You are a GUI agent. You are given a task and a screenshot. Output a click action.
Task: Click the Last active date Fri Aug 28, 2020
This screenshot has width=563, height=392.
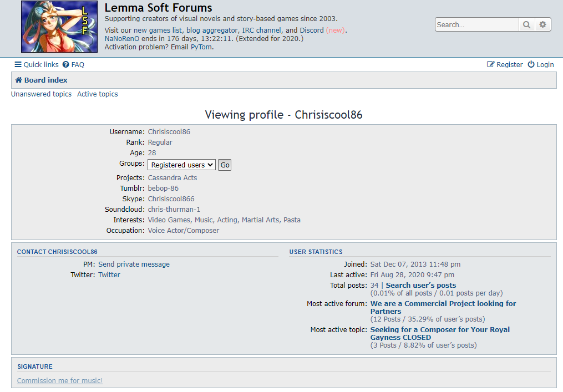pyautogui.click(x=412, y=274)
